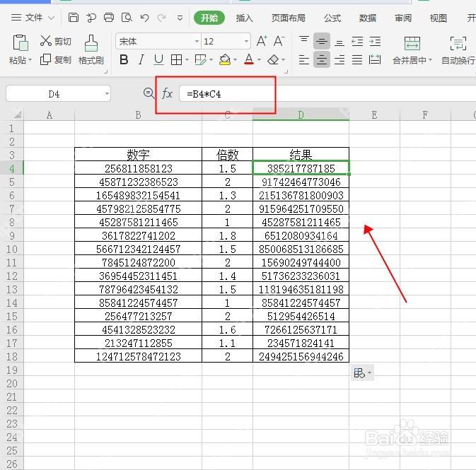Screen dimensions: 476x470
Task: Expand quick access toolbar customize arrow
Action: pyautogui.click(x=180, y=18)
